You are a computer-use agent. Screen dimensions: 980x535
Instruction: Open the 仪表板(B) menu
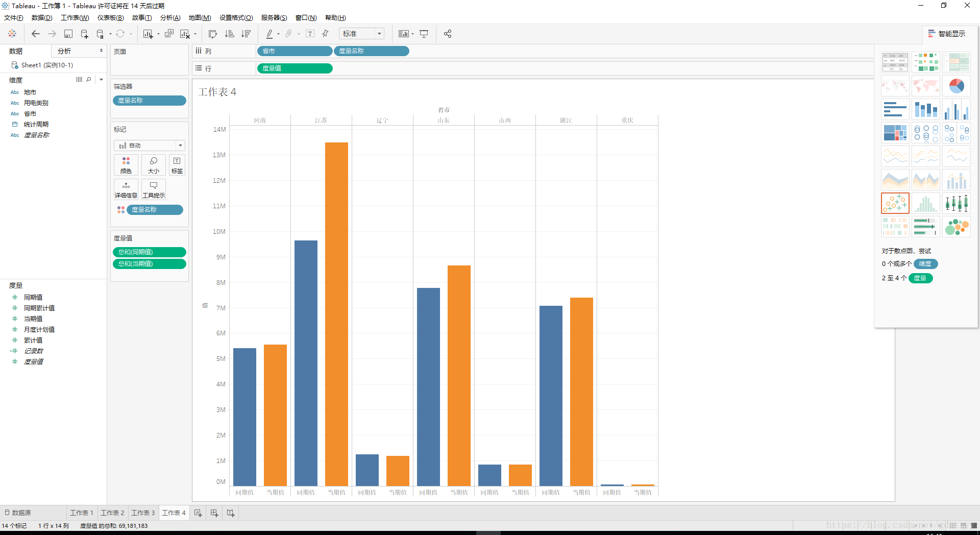click(111, 18)
